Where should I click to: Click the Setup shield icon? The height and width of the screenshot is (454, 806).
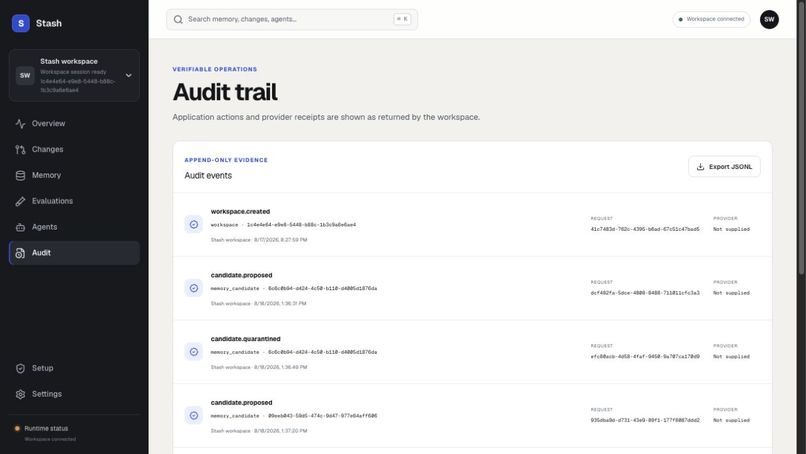tap(20, 369)
